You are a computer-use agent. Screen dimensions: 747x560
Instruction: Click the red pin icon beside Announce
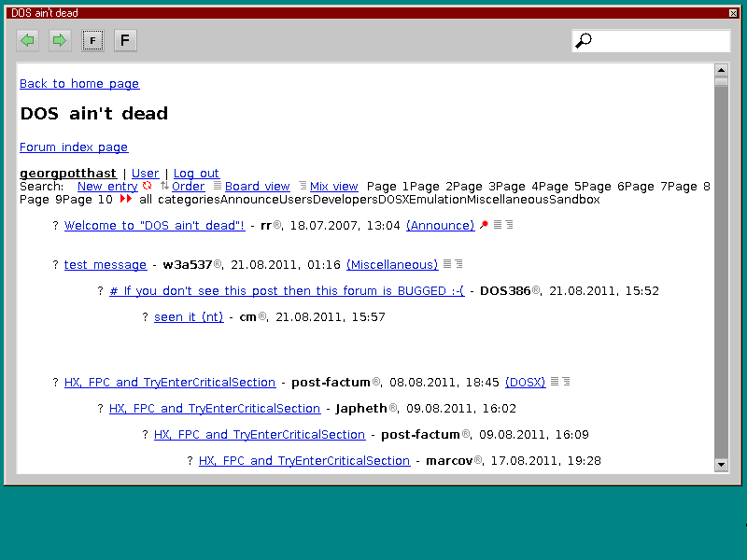point(484,225)
